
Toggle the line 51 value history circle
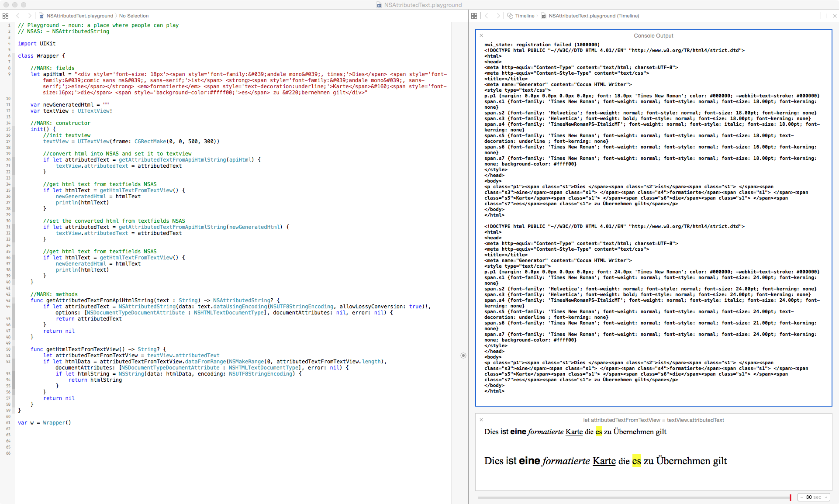[x=463, y=356]
